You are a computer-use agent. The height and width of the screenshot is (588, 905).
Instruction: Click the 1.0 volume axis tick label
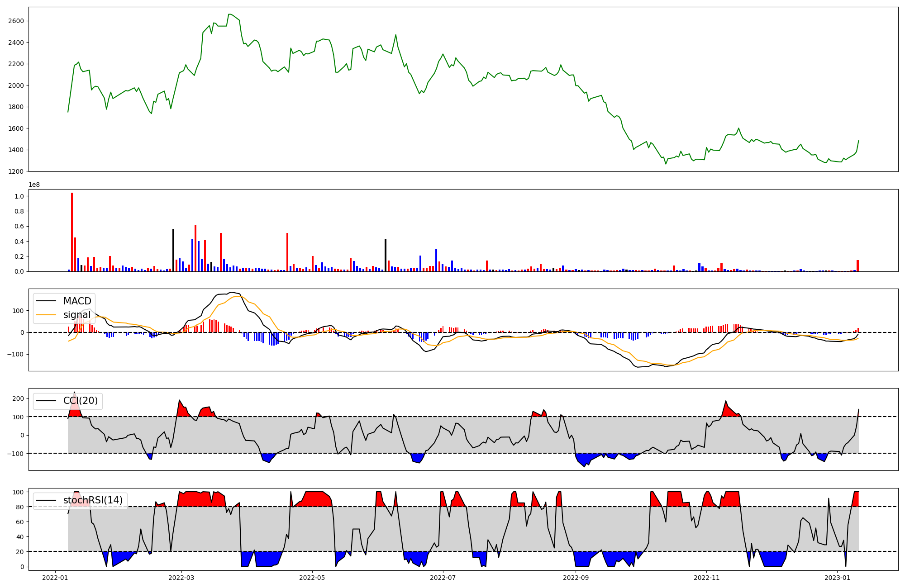point(19,196)
